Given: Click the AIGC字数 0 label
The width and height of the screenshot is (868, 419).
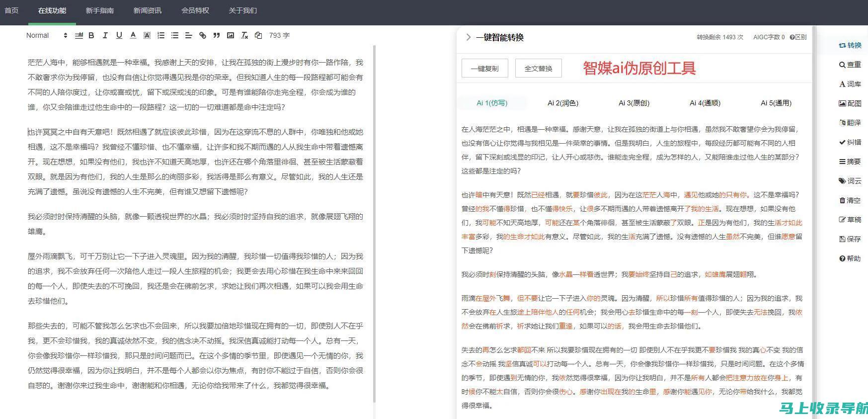Looking at the screenshot, I should pyautogui.click(x=769, y=37).
